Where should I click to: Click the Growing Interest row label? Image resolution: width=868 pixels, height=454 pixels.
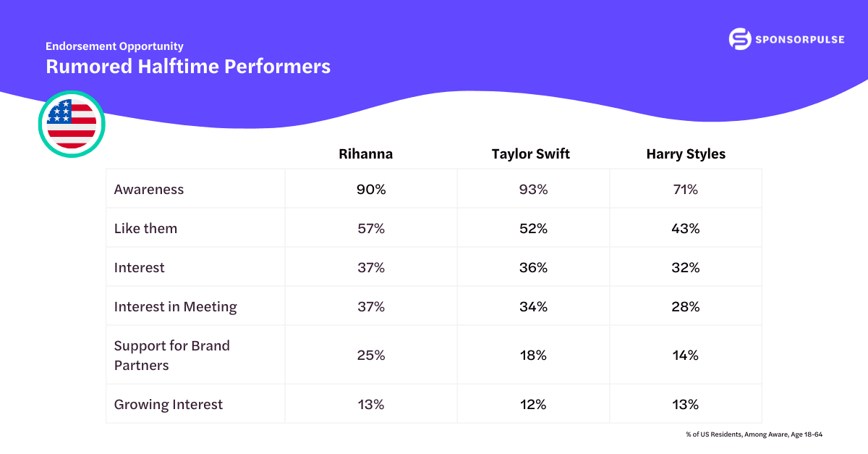169,405
